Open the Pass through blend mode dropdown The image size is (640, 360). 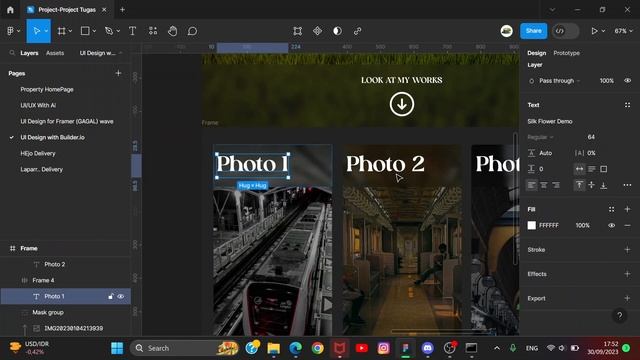click(x=559, y=81)
